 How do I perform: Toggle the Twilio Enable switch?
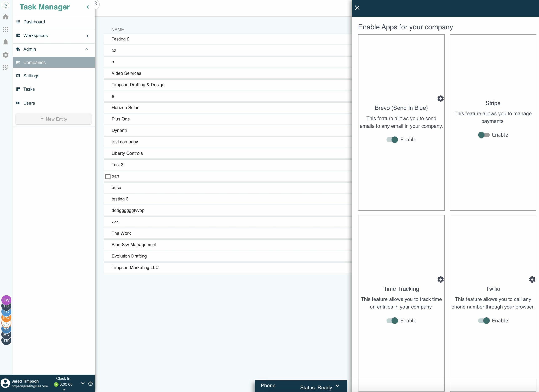(484, 320)
